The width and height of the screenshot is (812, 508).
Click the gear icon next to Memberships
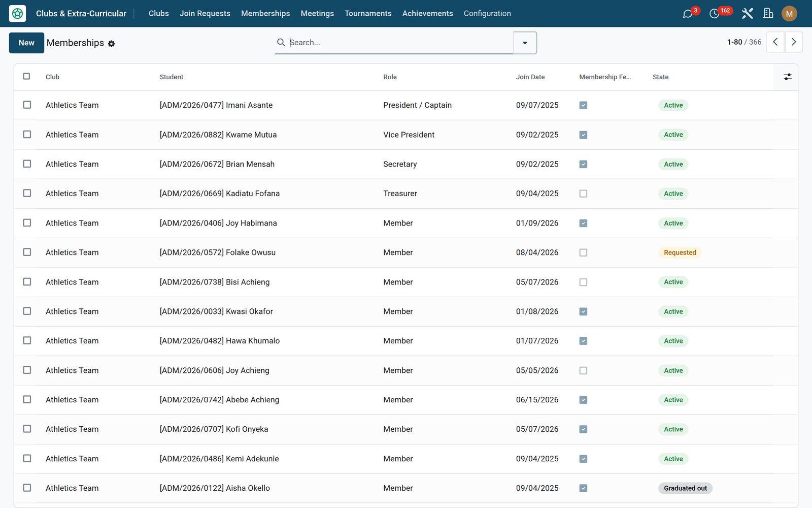coord(112,44)
